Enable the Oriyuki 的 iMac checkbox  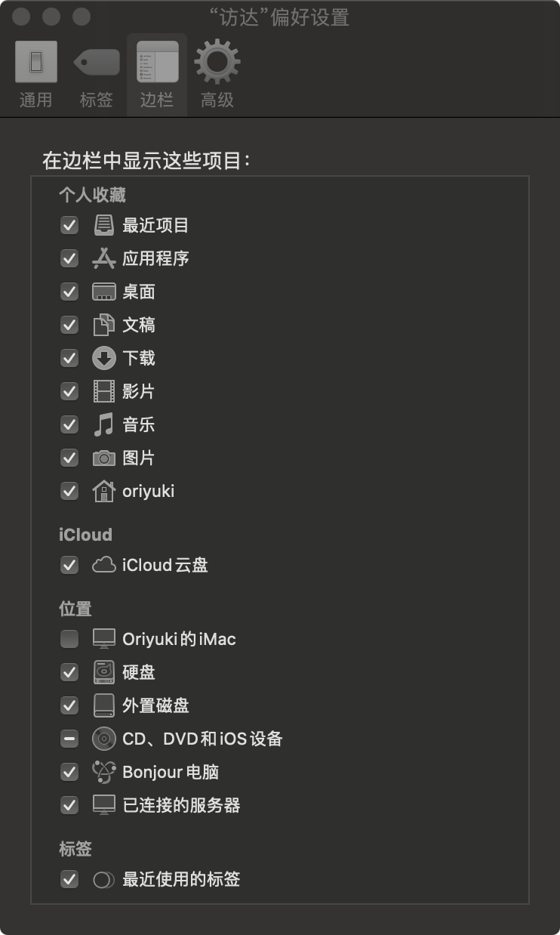[x=69, y=639]
